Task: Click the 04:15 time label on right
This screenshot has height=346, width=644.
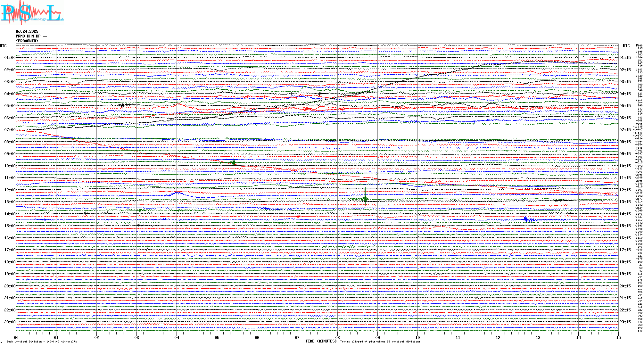Action: (625, 94)
